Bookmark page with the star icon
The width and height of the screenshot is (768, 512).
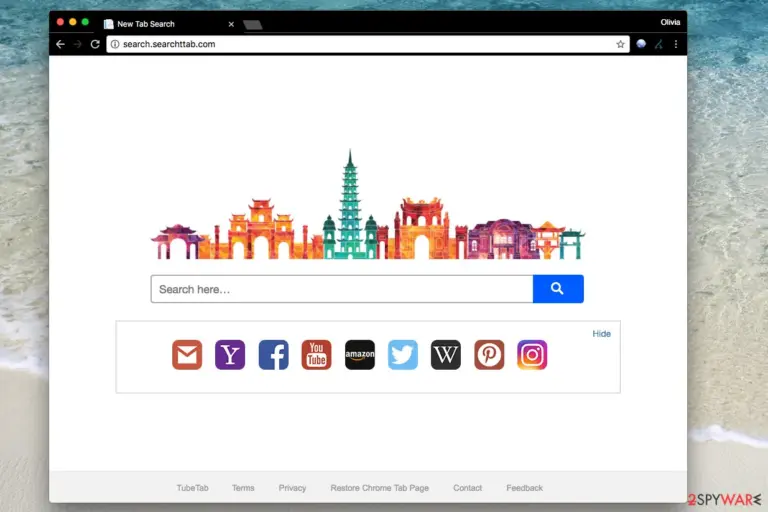621,44
